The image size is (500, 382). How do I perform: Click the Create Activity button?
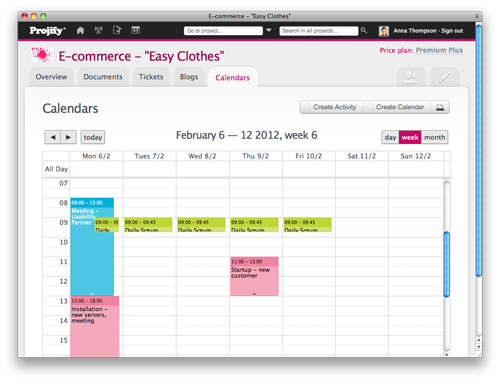pos(331,107)
